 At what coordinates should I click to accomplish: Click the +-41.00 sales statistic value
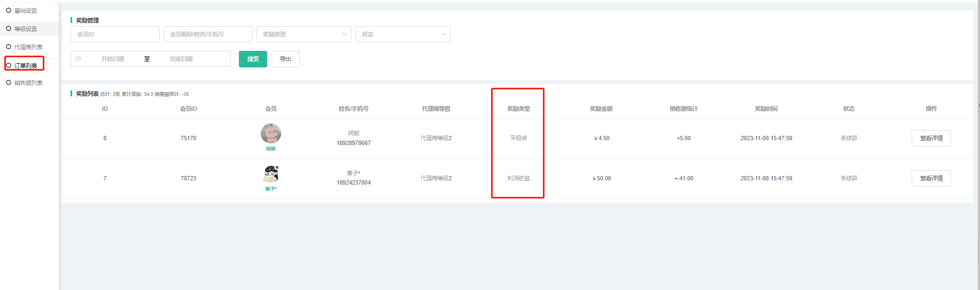[x=683, y=178]
